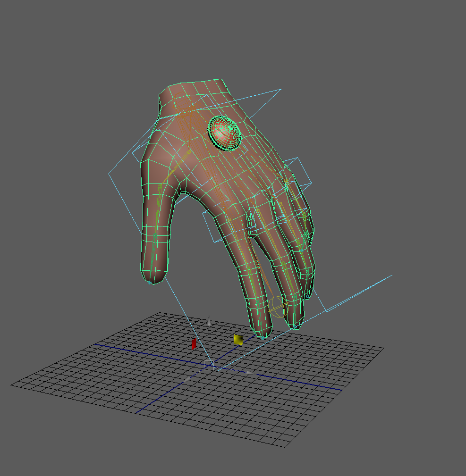Click the red plane handle above grid
The image size is (466, 476).
point(194,344)
